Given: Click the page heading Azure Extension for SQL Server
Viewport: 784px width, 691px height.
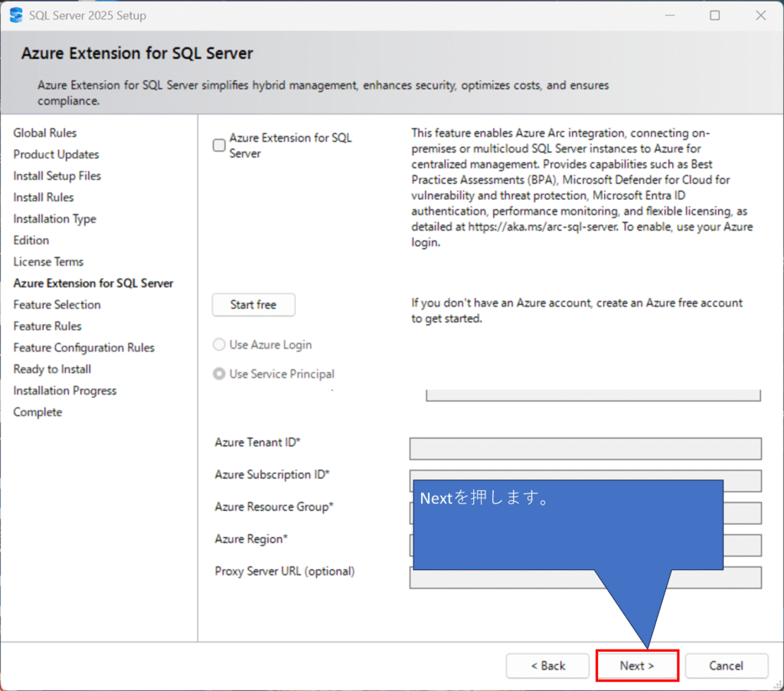Looking at the screenshot, I should [x=137, y=53].
